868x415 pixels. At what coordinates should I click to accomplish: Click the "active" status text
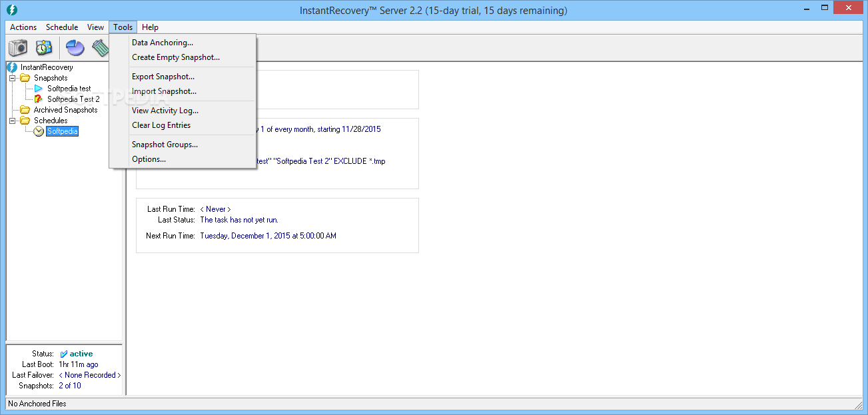[81, 354]
